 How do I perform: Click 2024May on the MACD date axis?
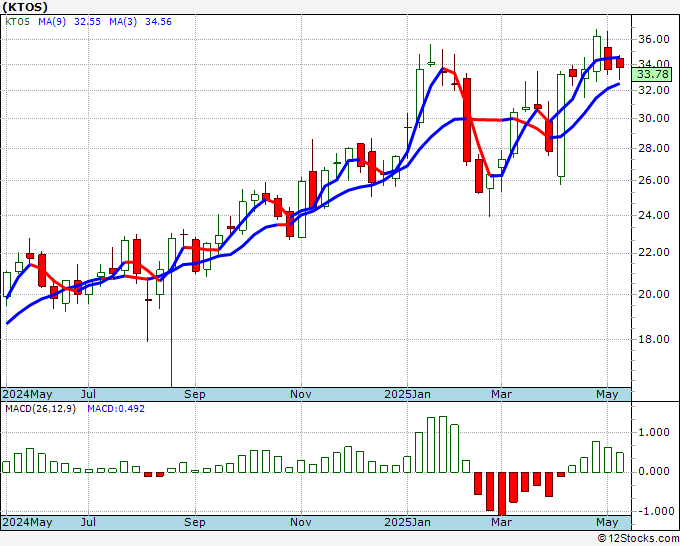(27, 522)
